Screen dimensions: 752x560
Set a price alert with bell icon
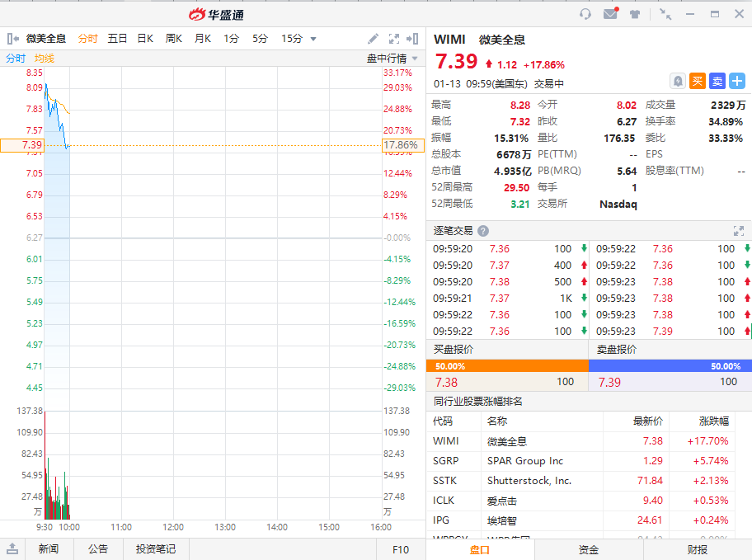coord(677,81)
